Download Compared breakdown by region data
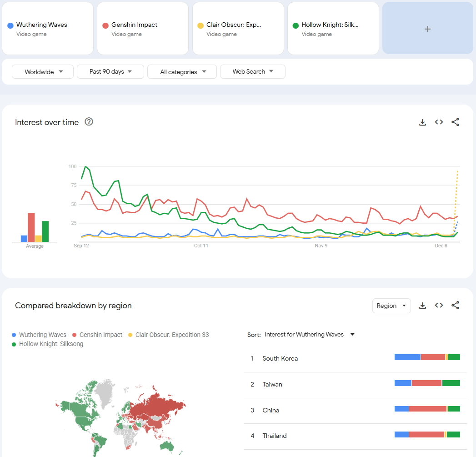The height and width of the screenshot is (457, 476). tap(422, 306)
